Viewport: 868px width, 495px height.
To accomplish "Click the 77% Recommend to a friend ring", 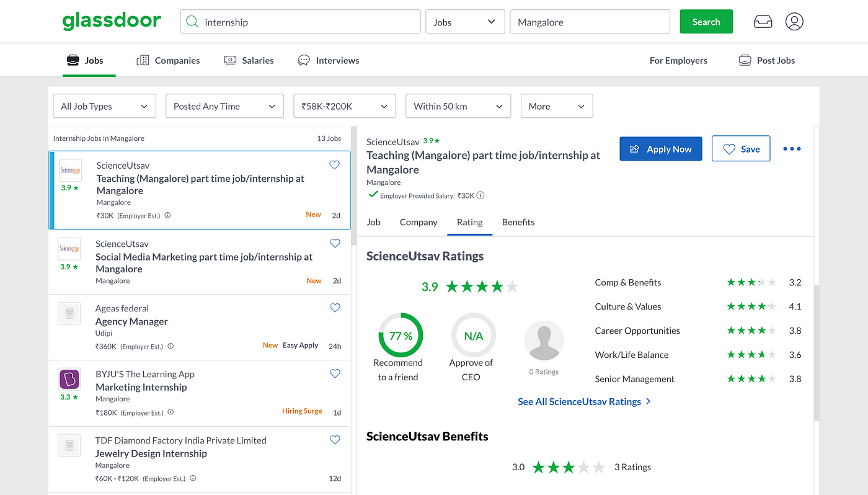I will point(401,336).
